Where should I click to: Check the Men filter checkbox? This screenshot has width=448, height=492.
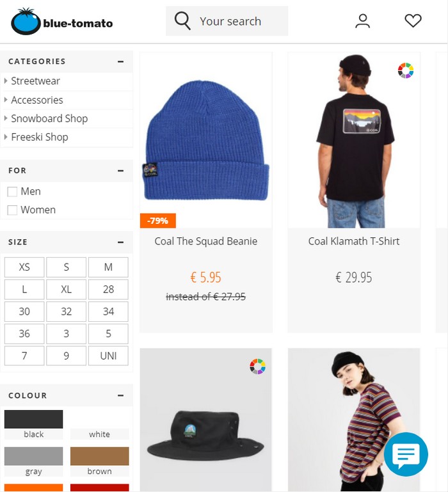[x=12, y=191]
